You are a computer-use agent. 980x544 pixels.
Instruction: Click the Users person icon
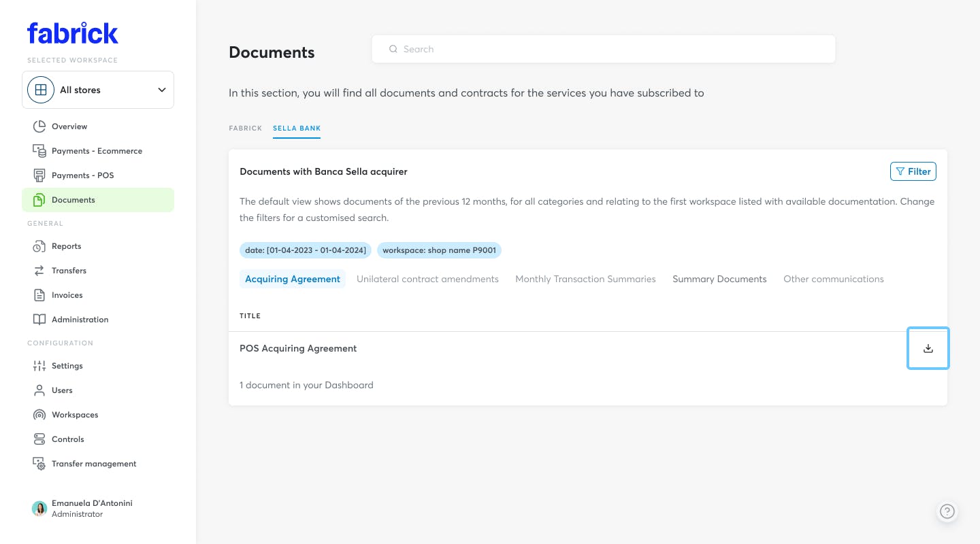tap(39, 390)
